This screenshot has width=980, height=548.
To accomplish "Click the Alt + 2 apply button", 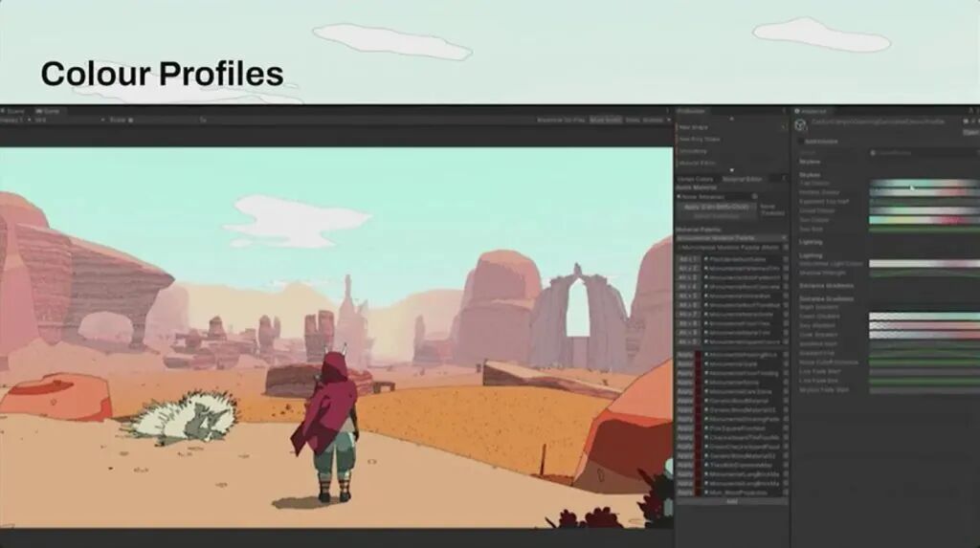I will [x=688, y=269].
